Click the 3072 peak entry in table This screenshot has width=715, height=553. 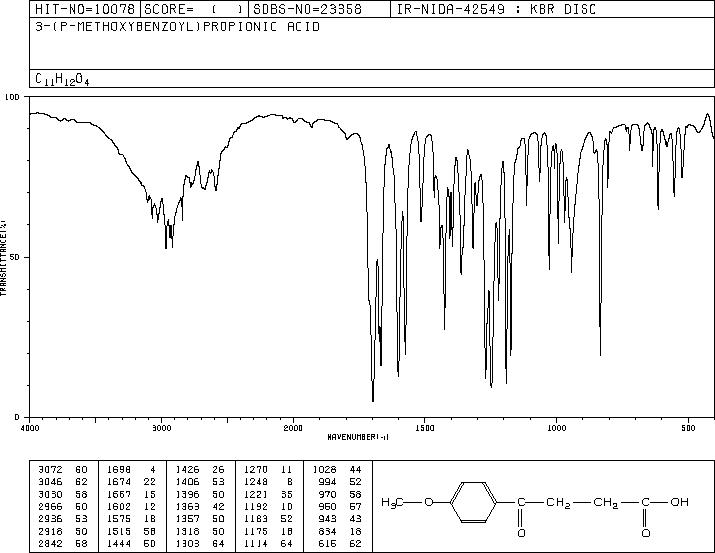point(63,469)
